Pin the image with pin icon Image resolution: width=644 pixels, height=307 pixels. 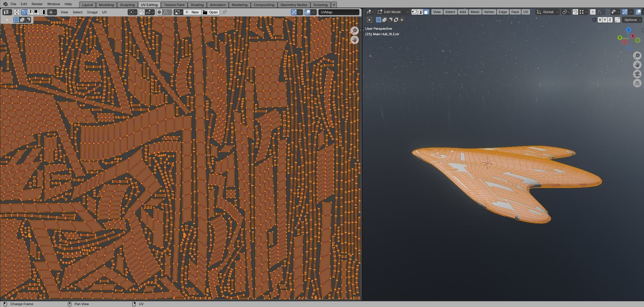point(225,12)
